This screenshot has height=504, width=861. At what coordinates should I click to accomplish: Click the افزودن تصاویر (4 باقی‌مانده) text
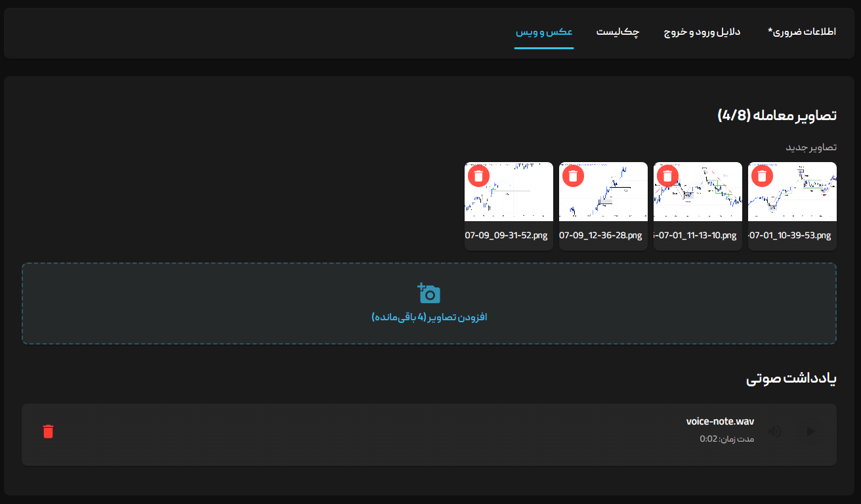429,318
